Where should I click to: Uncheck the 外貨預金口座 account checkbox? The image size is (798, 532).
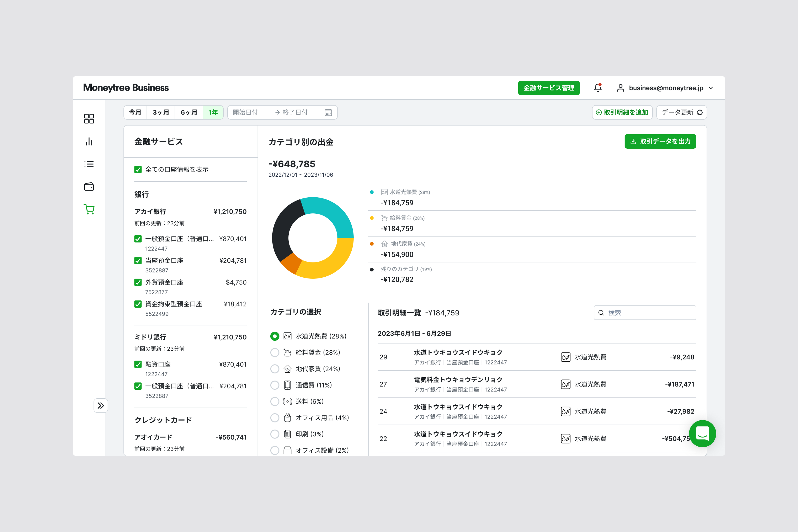click(138, 282)
